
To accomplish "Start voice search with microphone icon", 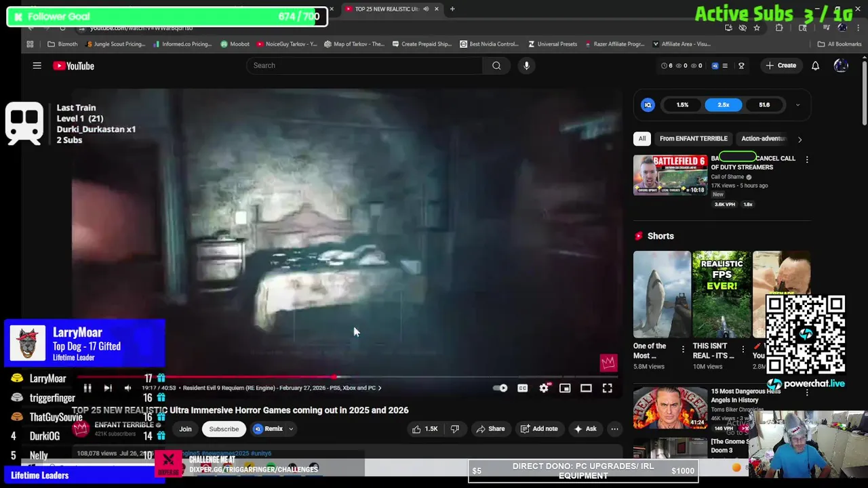I will point(526,66).
